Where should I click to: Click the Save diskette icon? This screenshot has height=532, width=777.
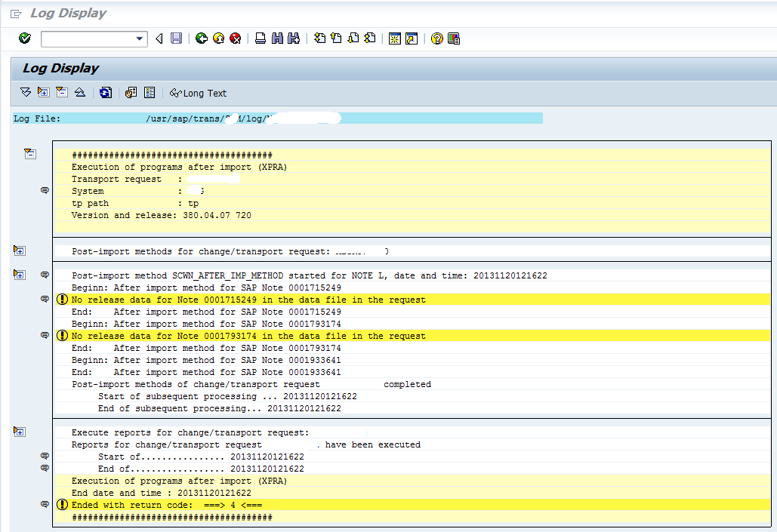pos(176,38)
